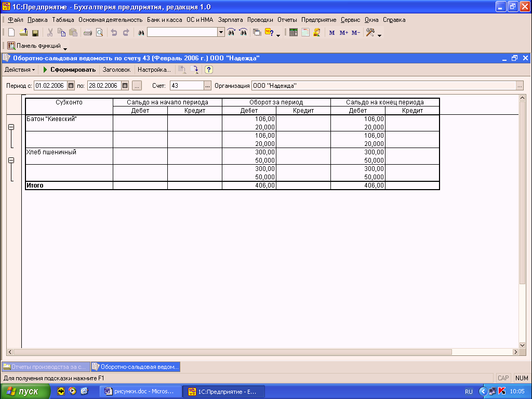Collapse the Батон "Киевский" group

point(11,127)
